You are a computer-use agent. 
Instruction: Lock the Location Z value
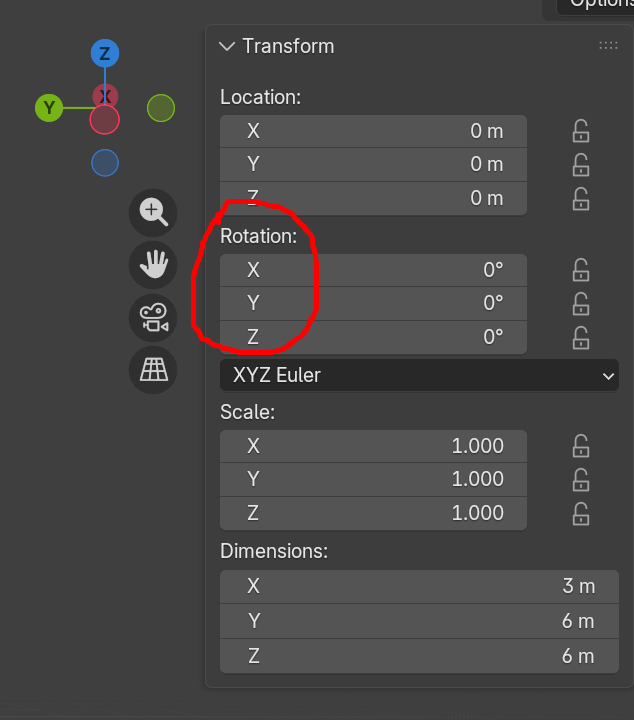(x=581, y=199)
